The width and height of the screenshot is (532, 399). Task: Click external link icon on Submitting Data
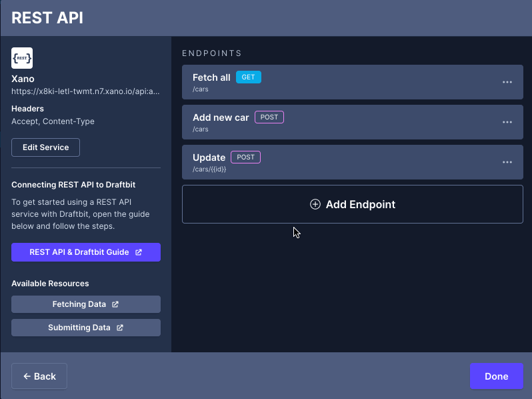point(120,328)
